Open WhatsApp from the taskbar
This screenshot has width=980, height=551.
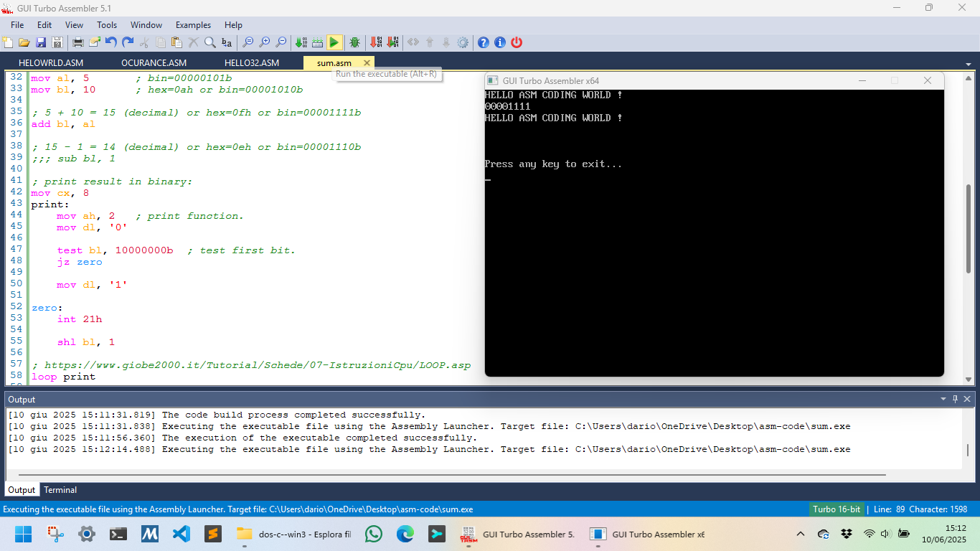coord(373,534)
